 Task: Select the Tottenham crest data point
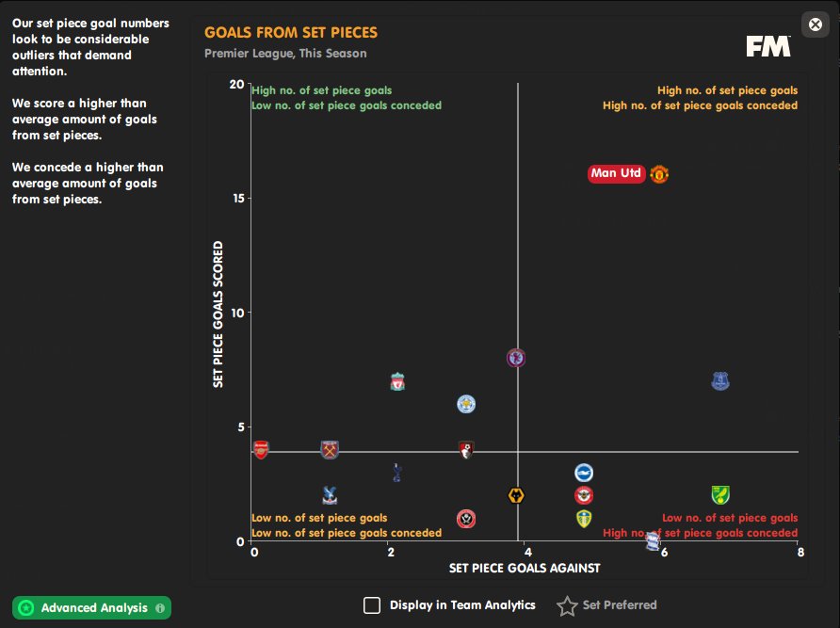(397, 472)
